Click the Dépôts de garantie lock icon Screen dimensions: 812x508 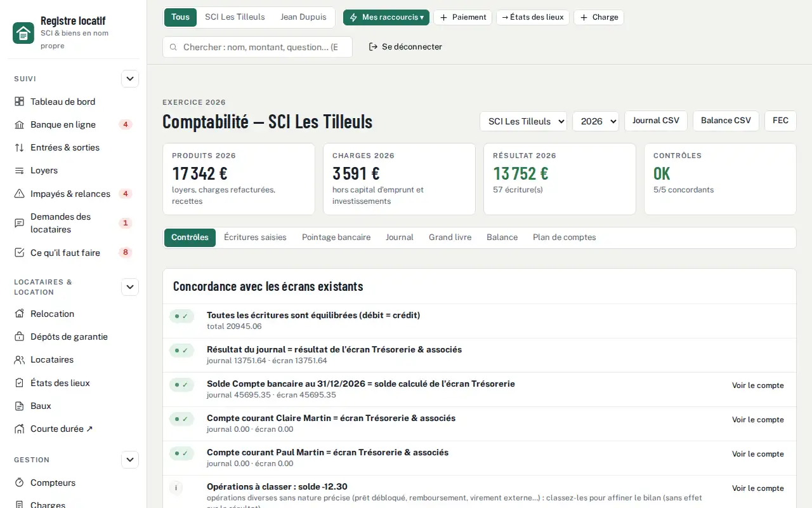19,337
